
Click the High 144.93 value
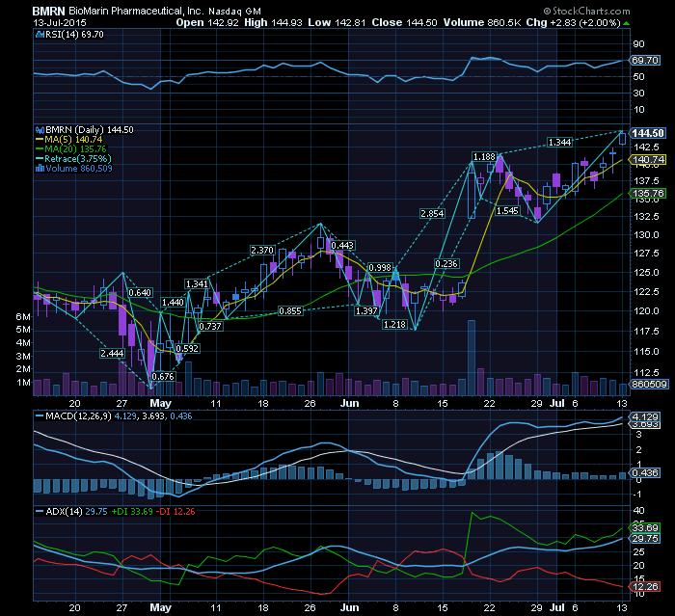click(273, 23)
